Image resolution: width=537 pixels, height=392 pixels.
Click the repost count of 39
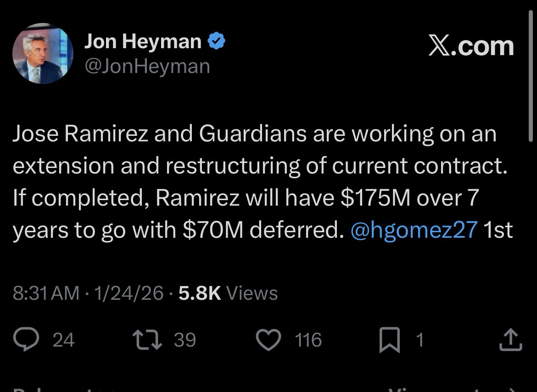tap(185, 340)
